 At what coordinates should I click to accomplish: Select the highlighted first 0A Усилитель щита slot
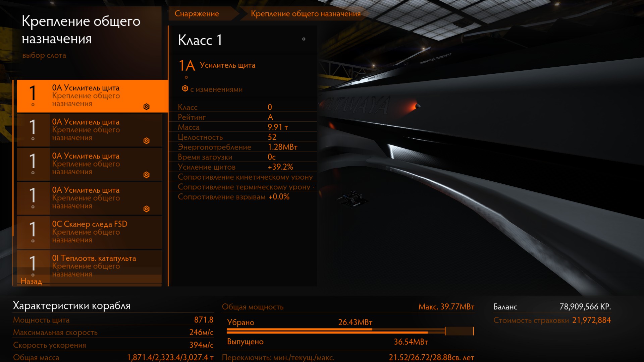(x=92, y=96)
